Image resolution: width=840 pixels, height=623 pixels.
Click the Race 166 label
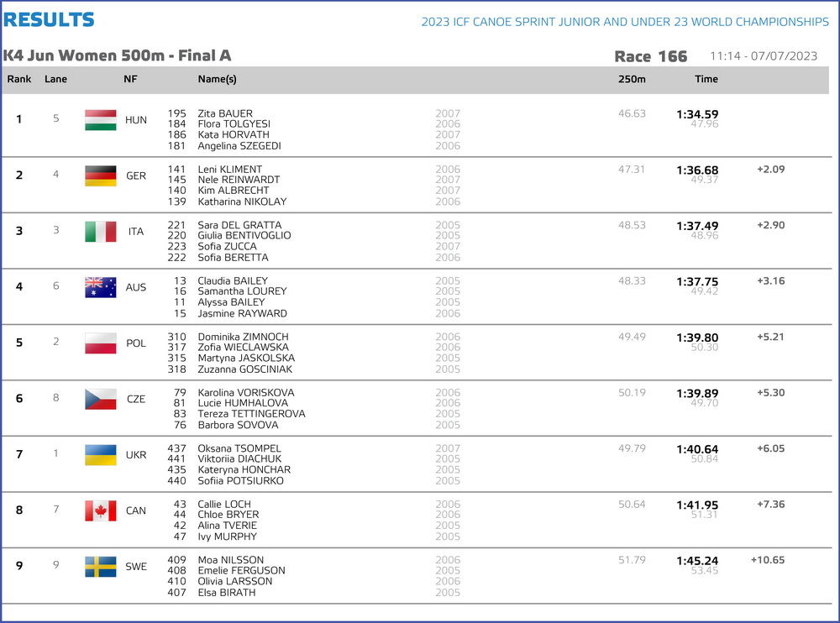pos(650,56)
